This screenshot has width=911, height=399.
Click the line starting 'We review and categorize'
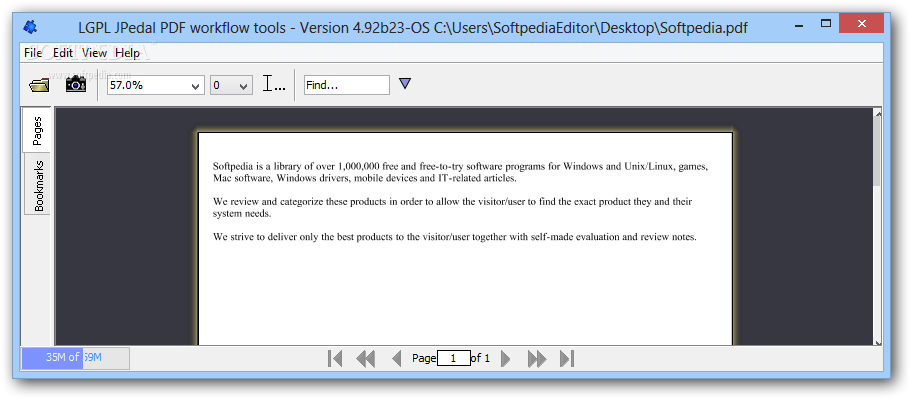click(452, 202)
